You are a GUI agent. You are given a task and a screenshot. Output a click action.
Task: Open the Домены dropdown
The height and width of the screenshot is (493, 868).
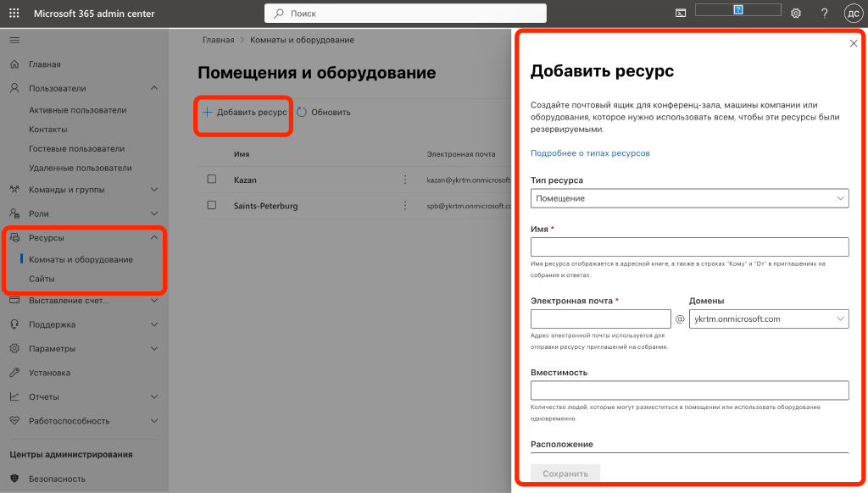(x=768, y=319)
